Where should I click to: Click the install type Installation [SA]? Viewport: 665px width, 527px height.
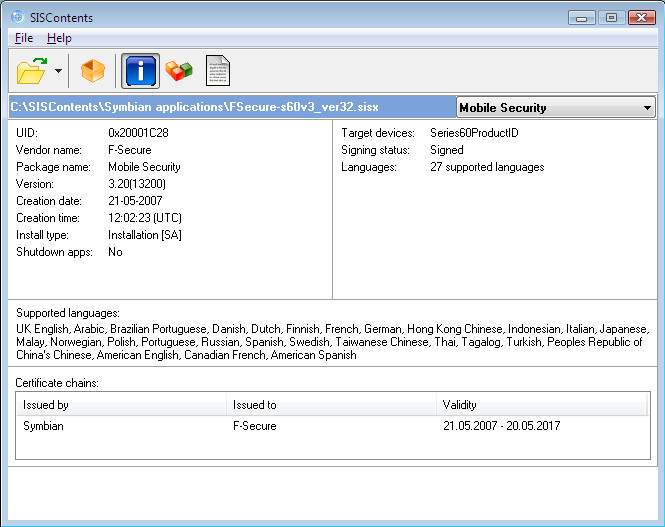pos(145,235)
